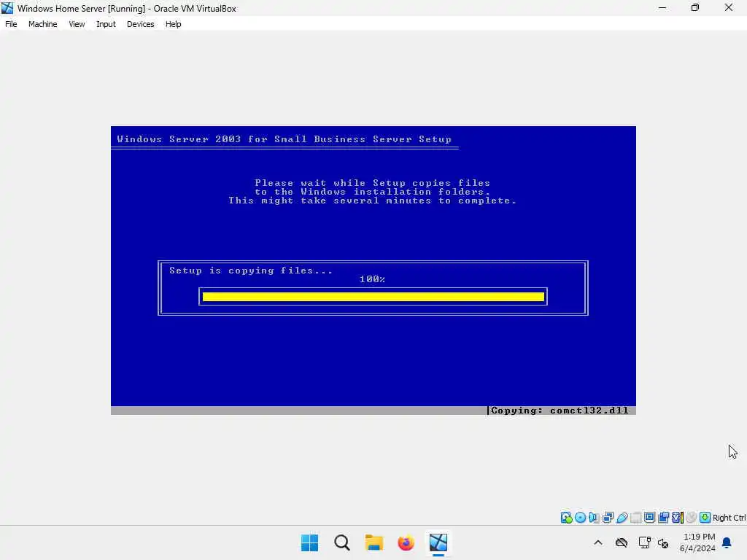Click the hard disk activity status icon
Viewport: 747px width, 560px height.
(x=566, y=518)
